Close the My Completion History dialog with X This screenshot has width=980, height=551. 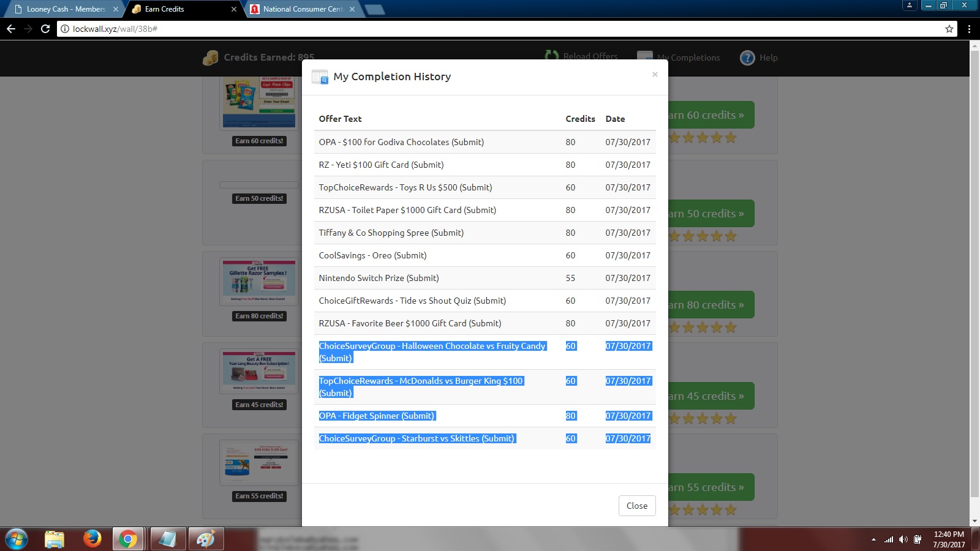655,74
